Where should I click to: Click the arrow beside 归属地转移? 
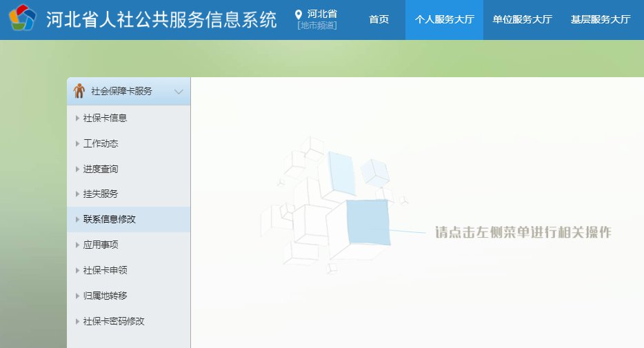(77, 296)
